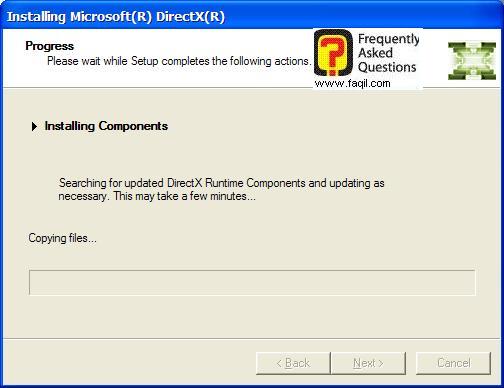Click the Installing Microsoft(R) DirectX(R) title bar
Screen dimensions: 504x388
252,16
